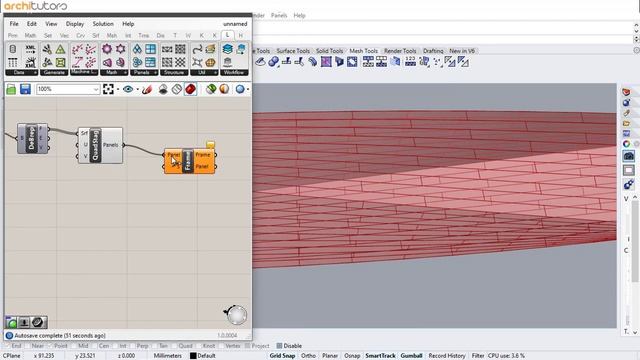This screenshot has width=640, height=360.
Task: Expand the eye named-views dropdown arrow
Action: (x=138, y=89)
